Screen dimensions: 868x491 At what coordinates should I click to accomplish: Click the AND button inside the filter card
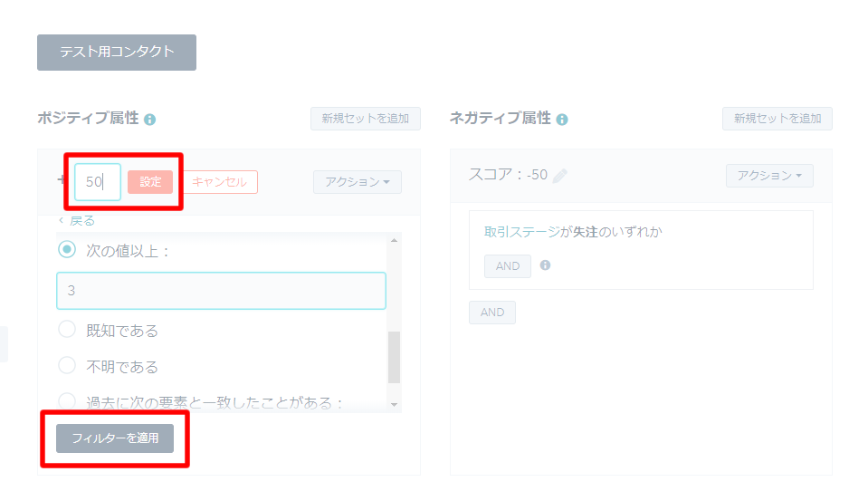pyautogui.click(x=508, y=266)
